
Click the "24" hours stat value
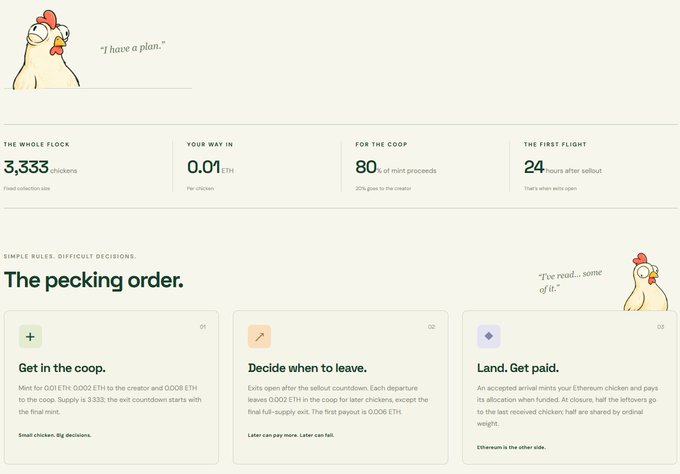pyautogui.click(x=534, y=167)
